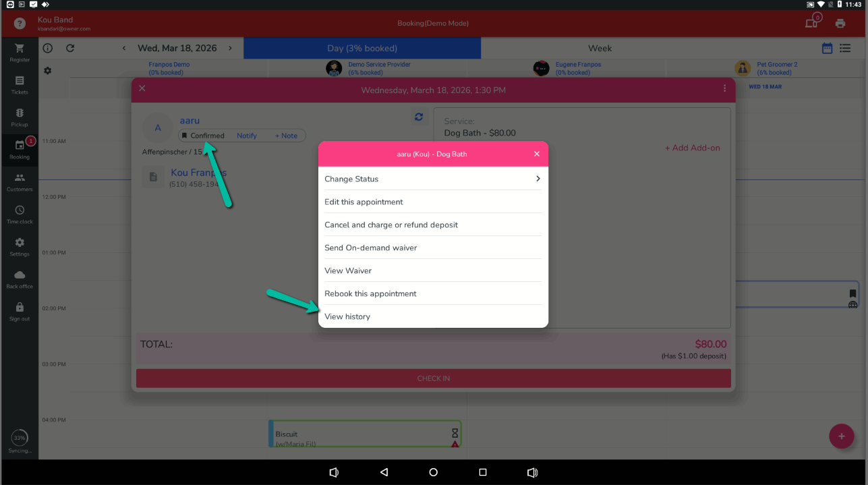Open the Pickup sidebar icon
The width and height of the screenshot is (868, 485).
(20, 117)
